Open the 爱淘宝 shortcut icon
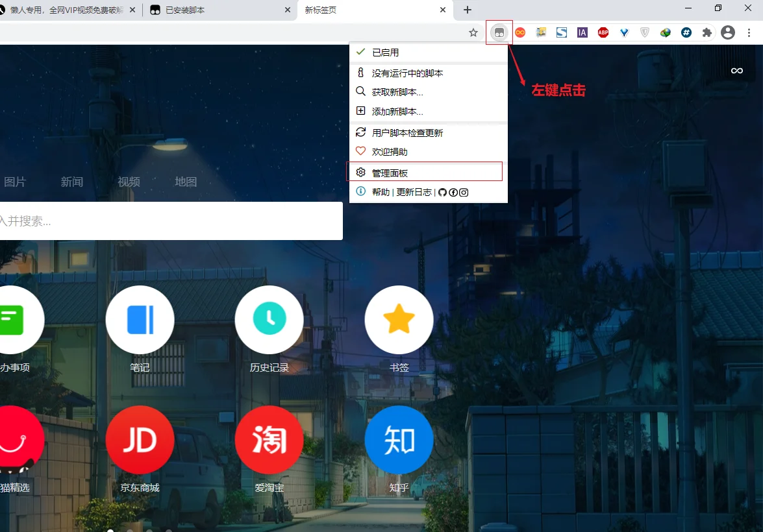Image resolution: width=763 pixels, height=532 pixels. click(x=269, y=440)
